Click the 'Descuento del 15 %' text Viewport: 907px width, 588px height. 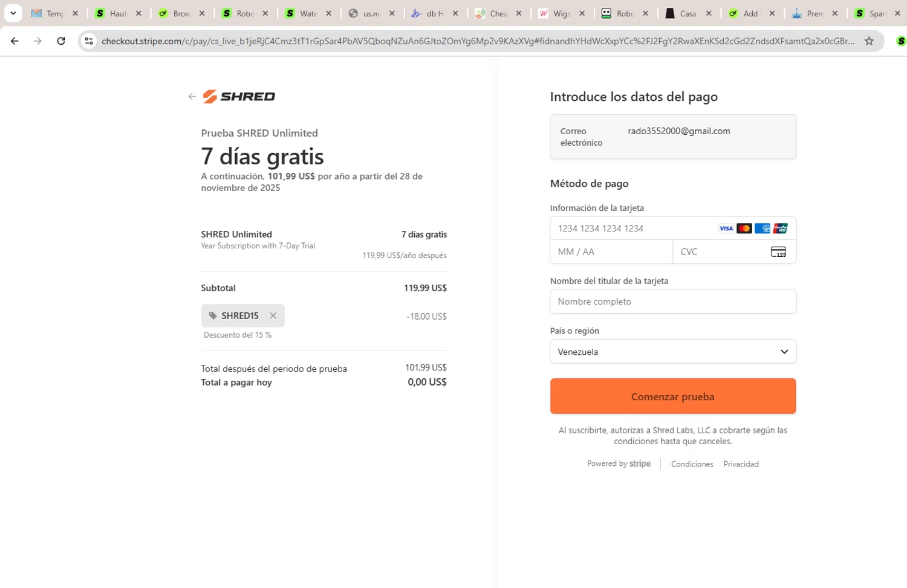pyautogui.click(x=237, y=335)
